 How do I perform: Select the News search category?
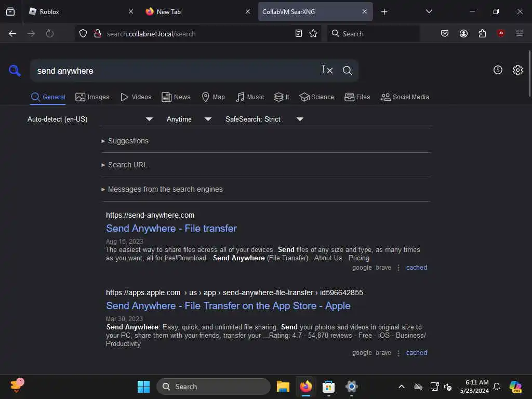[x=176, y=97]
